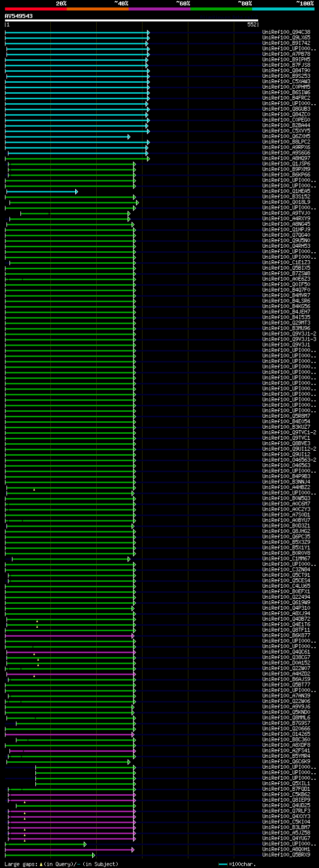Open hit UniRef100_B9I742
This screenshot has height=868, width=319.
(x=286, y=43)
